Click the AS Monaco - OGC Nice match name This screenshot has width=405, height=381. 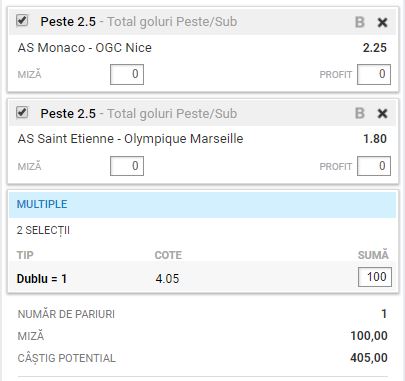pos(85,48)
